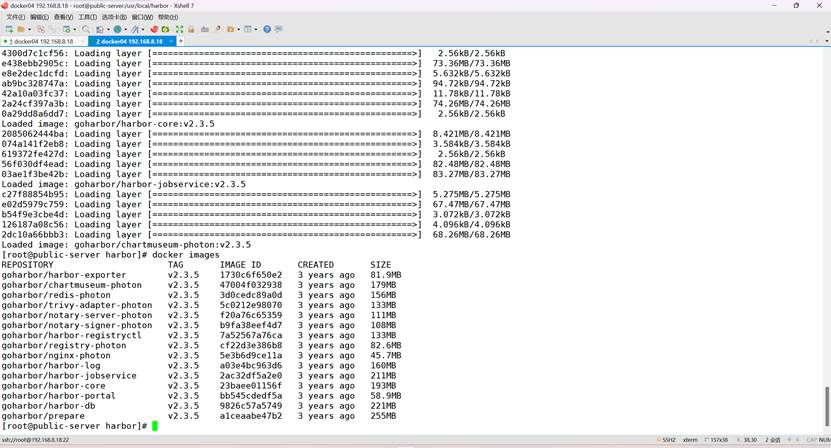Click terminal size 157x38 in status bar
831x448 pixels.
717,440
